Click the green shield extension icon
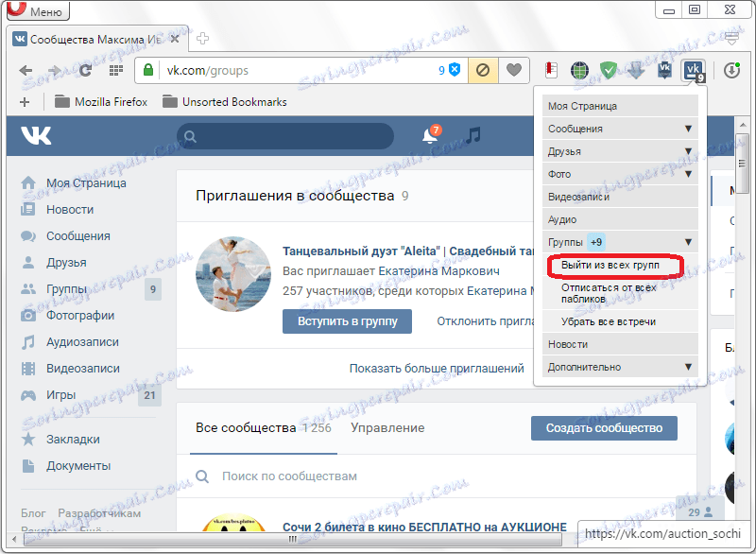 coord(609,70)
